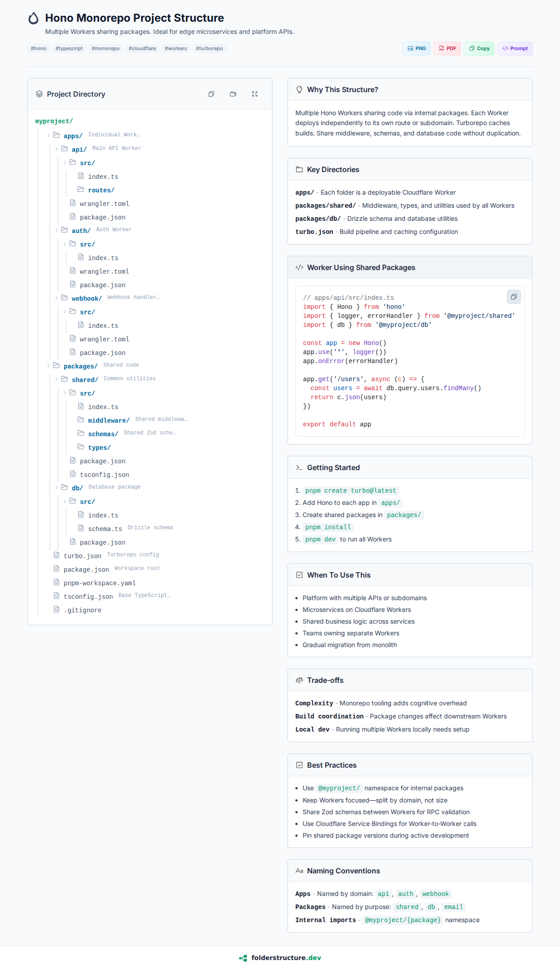The width and height of the screenshot is (560, 970).
Task: Click the flame logo beside the page title
Action: [33, 18]
